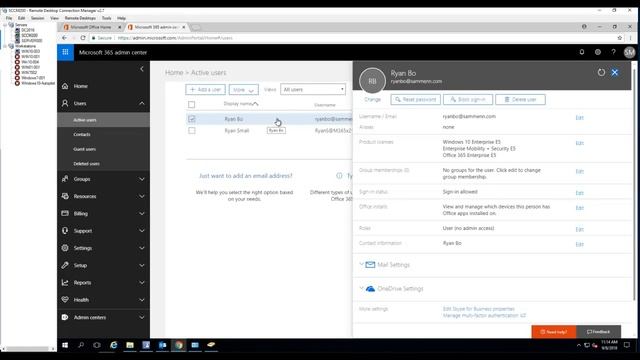Screen dimensions: 640x360
Task: Open the notifications bell in admin header
Action: click(582, 52)
